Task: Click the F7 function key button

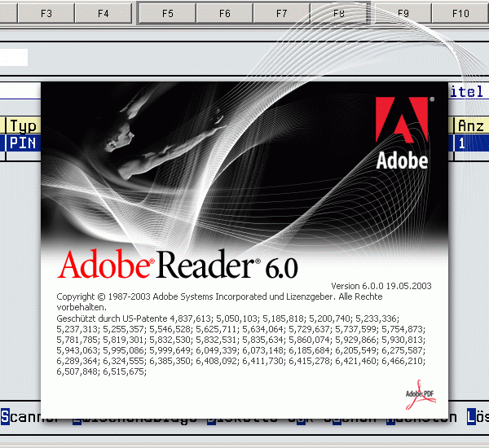Action: tap(282, 13)
